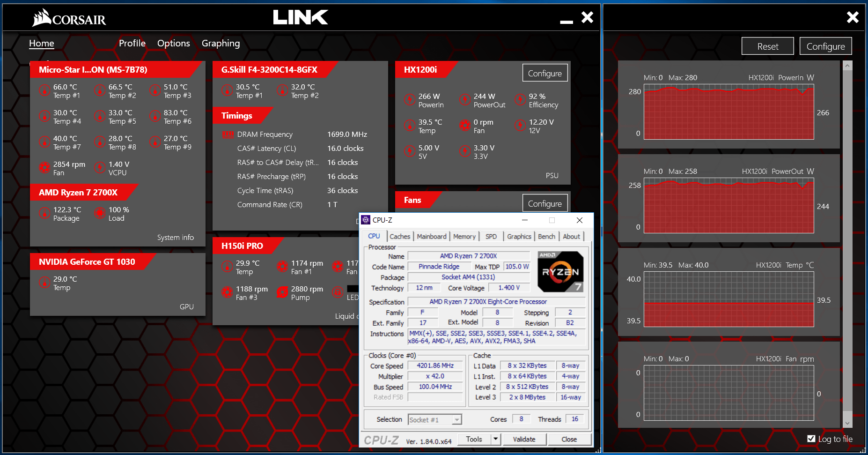Click the Core Speed 4201.86 MHz field
This screenshot has height=455, width=868.
click(x=435, y=365)
